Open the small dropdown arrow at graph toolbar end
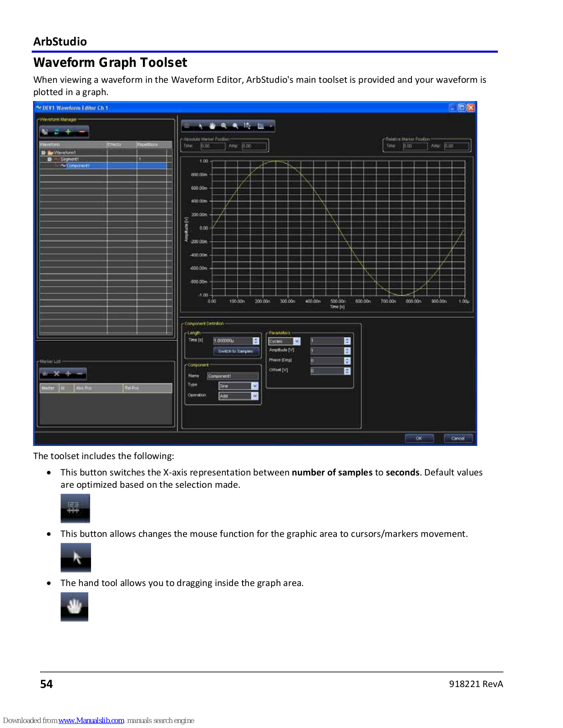The image size is (563, 728). tap(271, 126)
